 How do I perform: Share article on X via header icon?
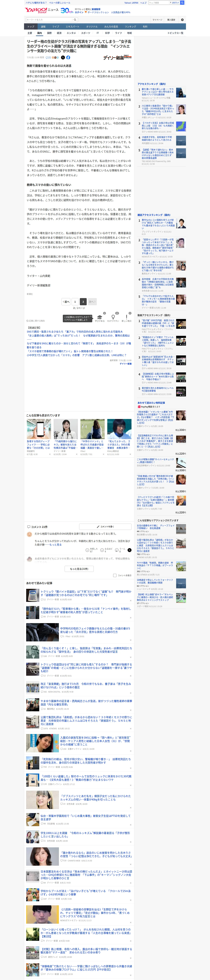coord(63,57)
